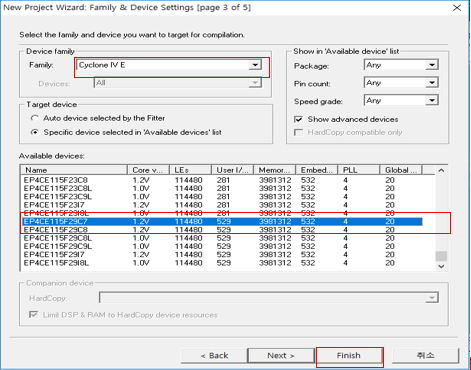Select Specific device in Available devices list option
The width and height of the screenshot is (471, 370).
tap(126, 132)
